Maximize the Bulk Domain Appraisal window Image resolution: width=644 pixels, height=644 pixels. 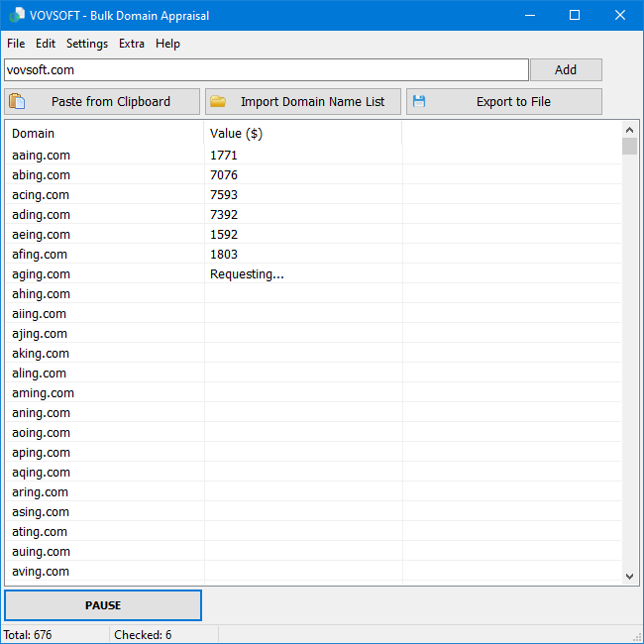click(575, 16)
